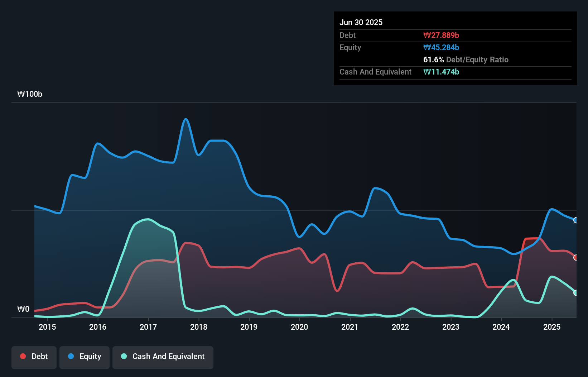Click the 61.6% Debt/Equity Ratio text

[466, 59]
